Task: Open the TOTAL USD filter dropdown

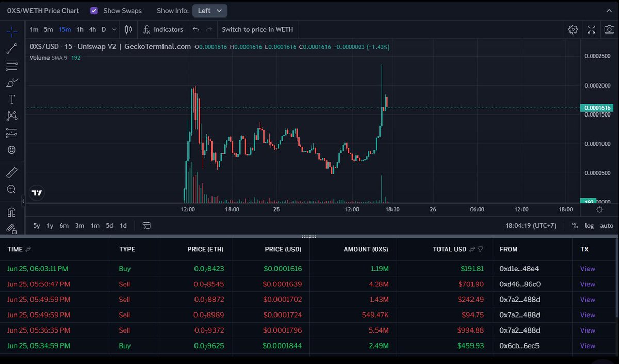Action: (x=480, y=249)
